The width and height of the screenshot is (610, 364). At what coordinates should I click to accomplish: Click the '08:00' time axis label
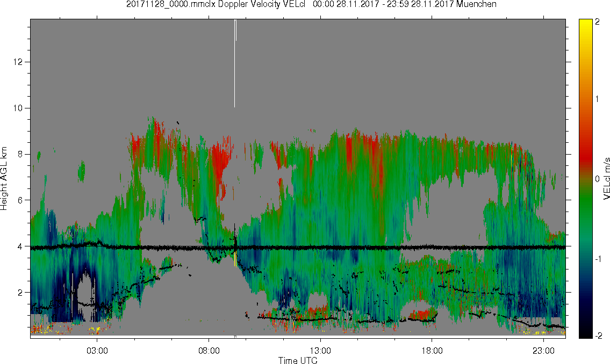(x=209, y=351)
